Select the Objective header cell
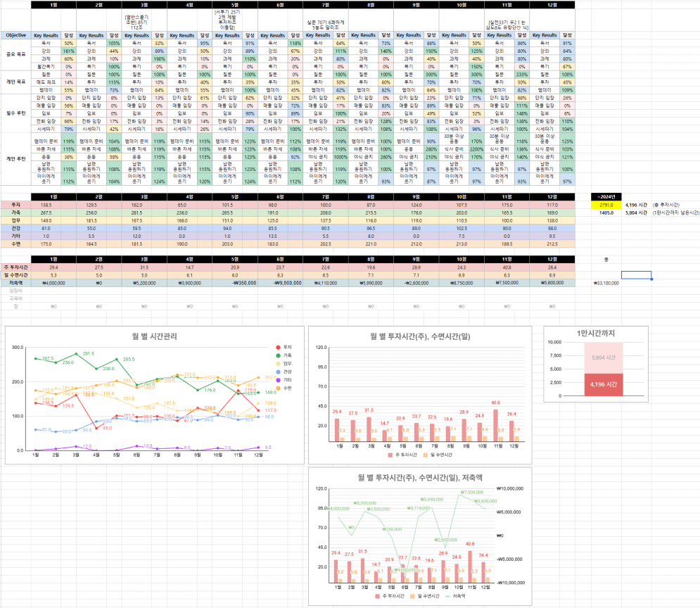The height and width of the screenshot is (608, 700). [15, 34]
